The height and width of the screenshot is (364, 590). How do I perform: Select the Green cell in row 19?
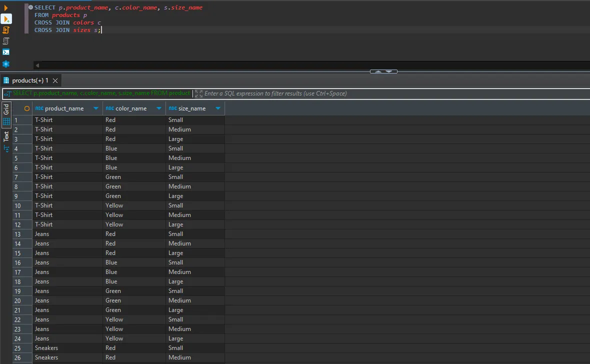tap(134, 291)
